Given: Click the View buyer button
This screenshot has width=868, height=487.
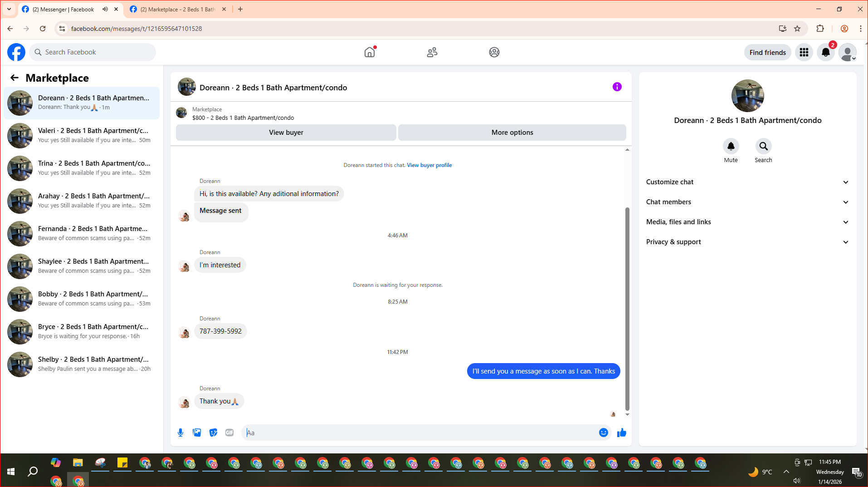Looking at the screenshot, I should pyautogui.click(x=286, y=133).
